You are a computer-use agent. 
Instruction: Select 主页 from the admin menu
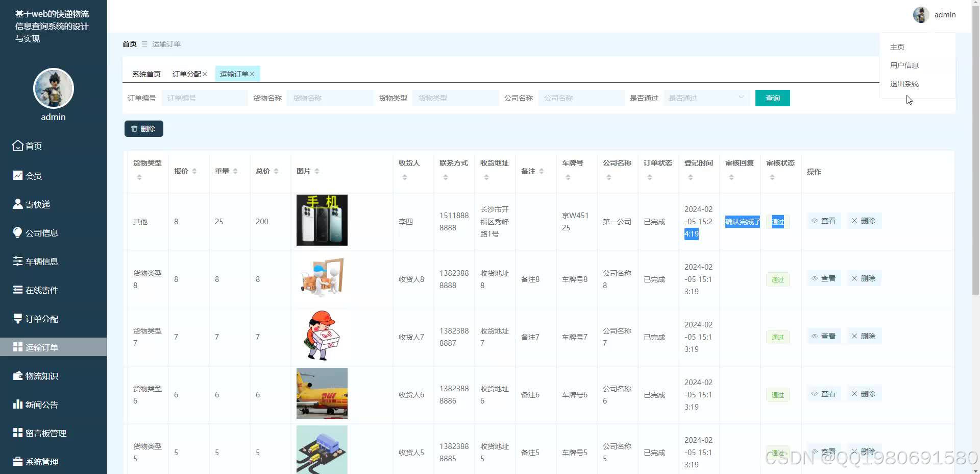pos(897,47)
